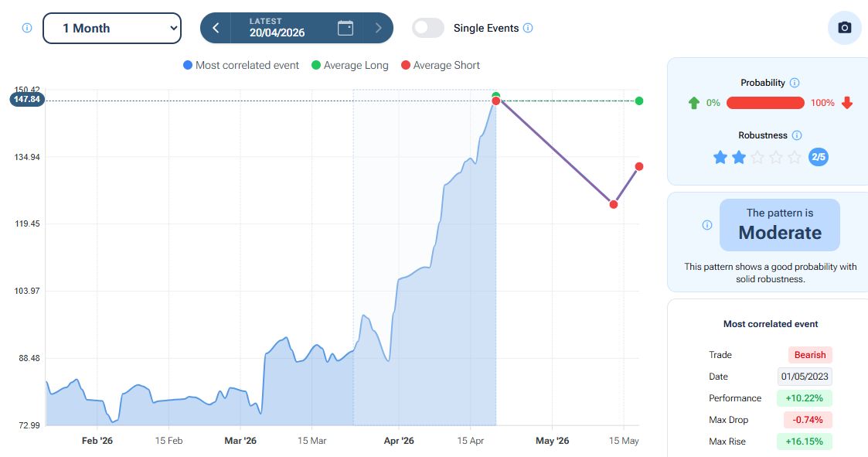This screenshot has width=868, height=457.
Task: Click the Robustness info icon
Action: [797, 135]
